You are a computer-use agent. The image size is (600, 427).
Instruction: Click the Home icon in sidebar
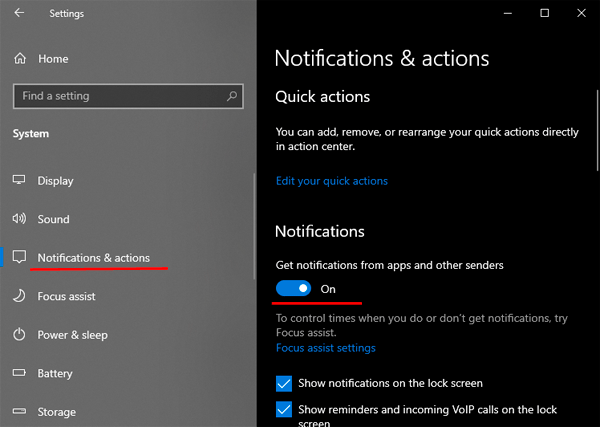pyautogui.click(x=19, y=59)
